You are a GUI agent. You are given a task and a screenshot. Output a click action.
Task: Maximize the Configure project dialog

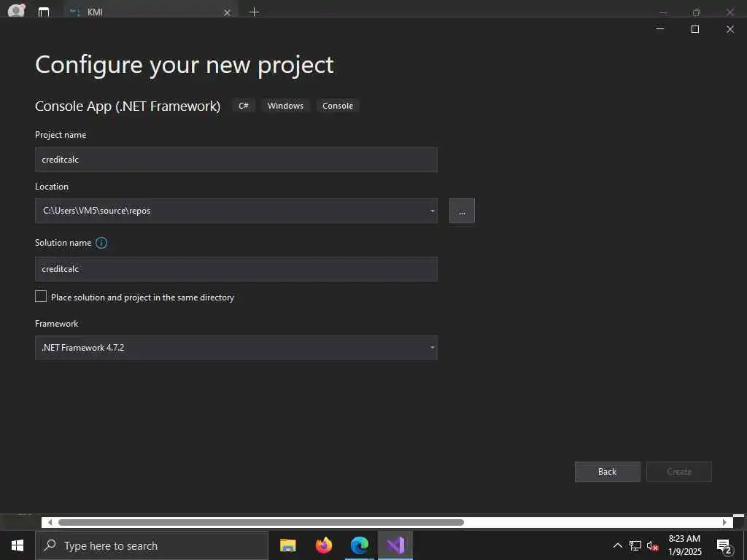[695, 29]
